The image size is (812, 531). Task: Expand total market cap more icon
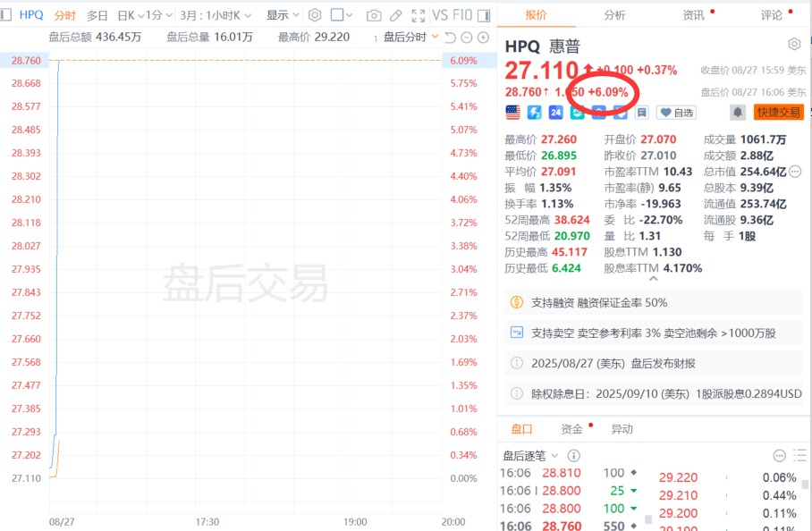tap(795, 172)
